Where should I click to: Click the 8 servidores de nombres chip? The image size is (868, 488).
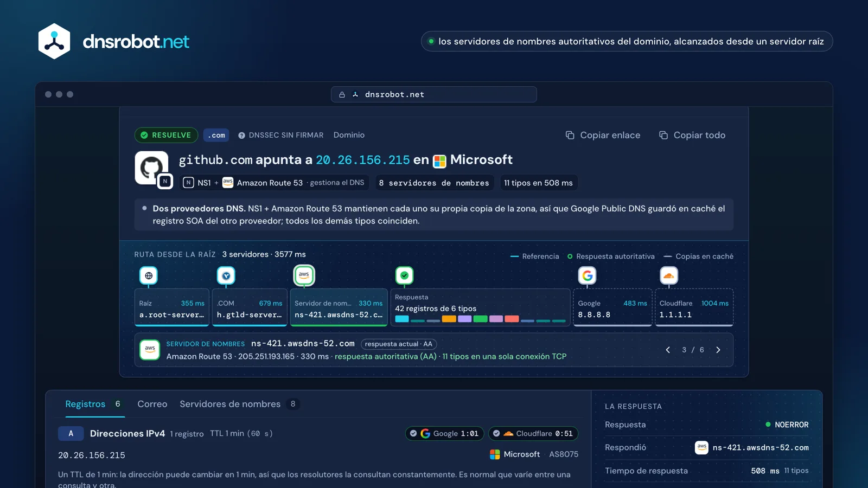click(x=434, y=183)
